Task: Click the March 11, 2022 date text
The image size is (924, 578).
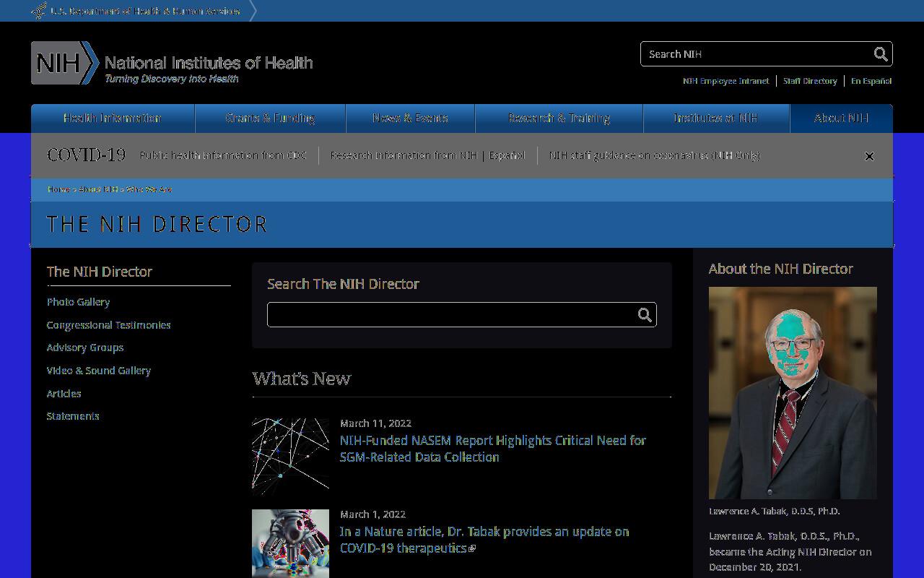Action: (376, 423)
